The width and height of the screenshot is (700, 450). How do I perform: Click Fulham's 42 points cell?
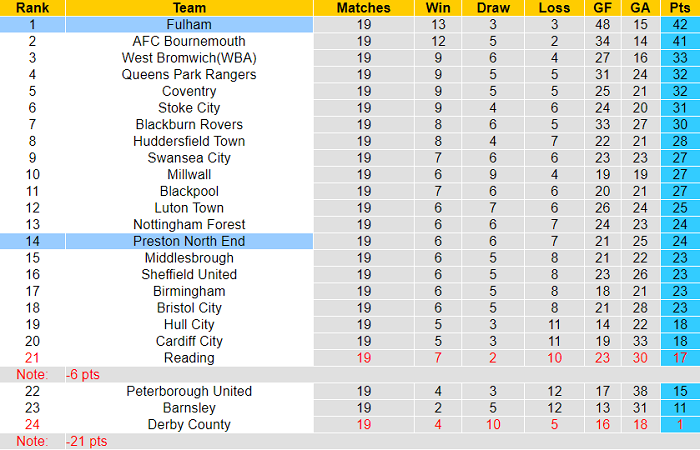(x=678, y=24)
